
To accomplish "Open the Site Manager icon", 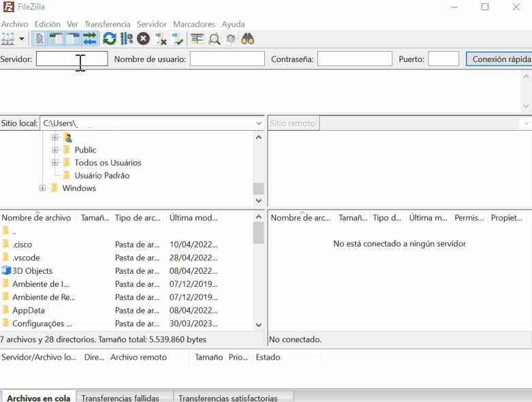I will click(x=7, y=39).
